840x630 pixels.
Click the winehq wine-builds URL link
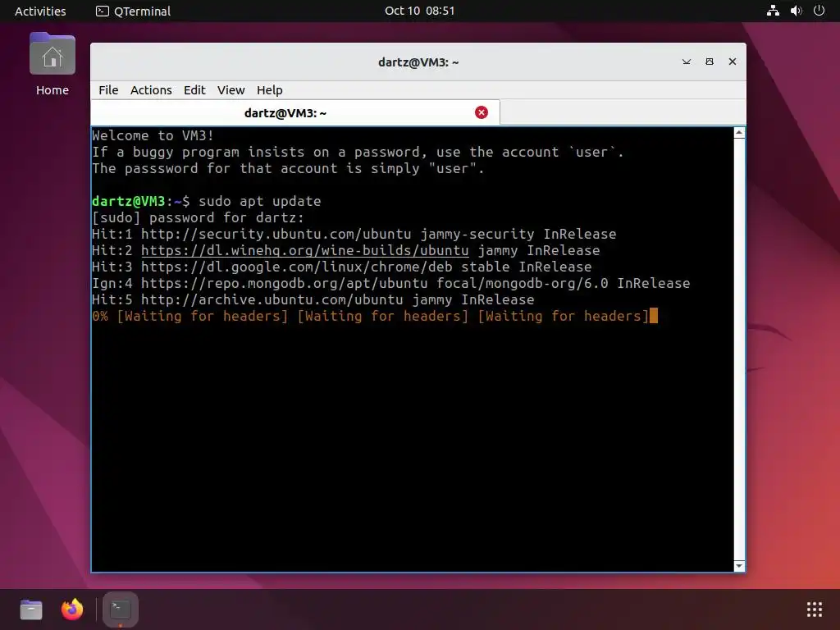[x=305, y=251]
